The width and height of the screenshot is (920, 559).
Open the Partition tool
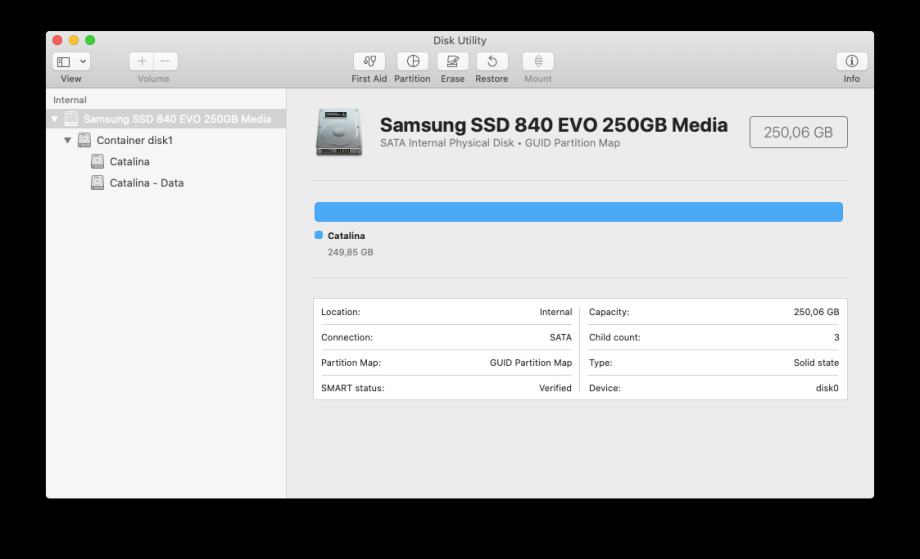click(412, 61)
